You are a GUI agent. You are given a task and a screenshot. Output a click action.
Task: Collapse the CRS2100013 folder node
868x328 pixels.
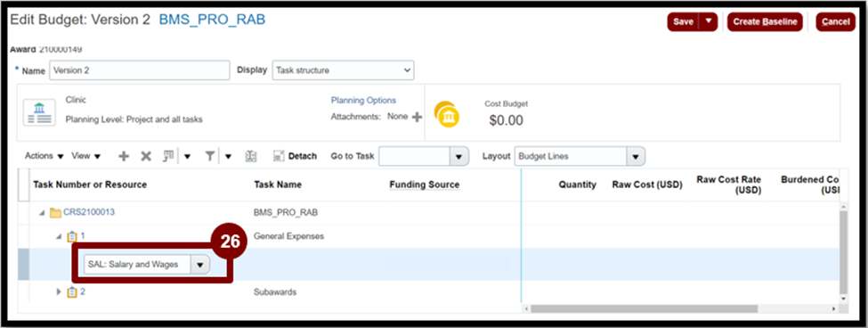coord(42,213)
